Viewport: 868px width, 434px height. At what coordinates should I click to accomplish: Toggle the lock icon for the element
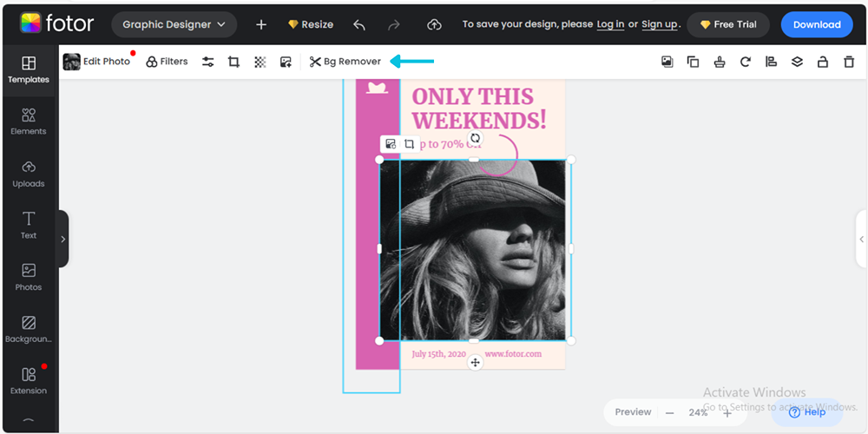tap(823, 62)
